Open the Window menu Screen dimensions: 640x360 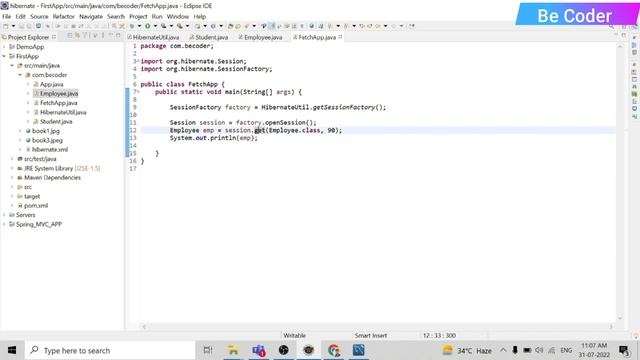(x=178, y=16)
